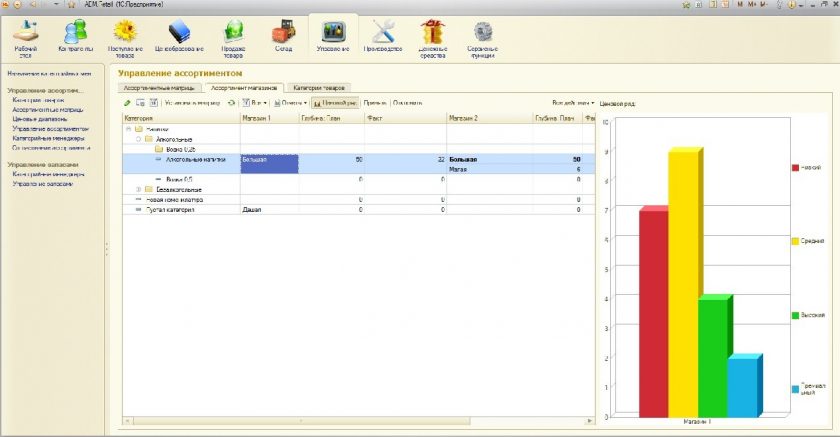Open the Отчеты dropdown in toolbar
The height and width of the screenshot is (437, 840).
(x=290, y=103)
